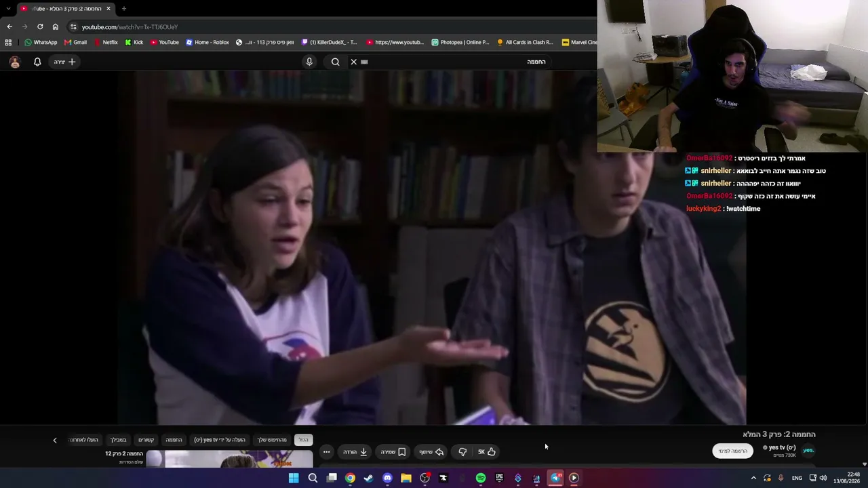
Task: Search with voice using microphone icon
Action: click(x=309, y=62)
